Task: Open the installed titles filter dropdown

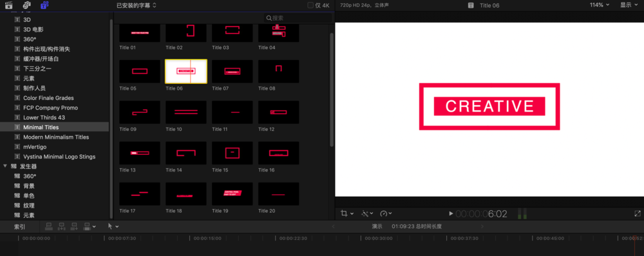Action: [x=137, y=5]
